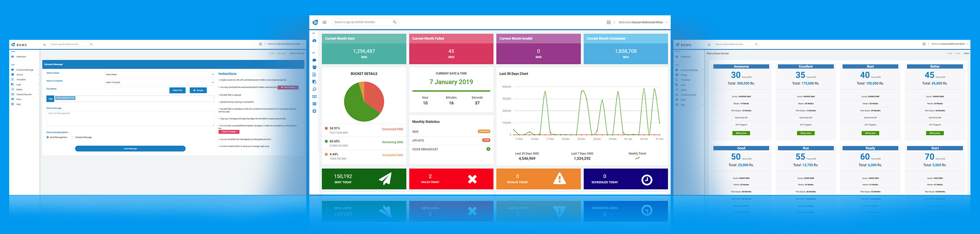Open Templates document icon in collapsed sidebar
The height and width of the screenshot is (234, 980).
[x=314, y=75]
